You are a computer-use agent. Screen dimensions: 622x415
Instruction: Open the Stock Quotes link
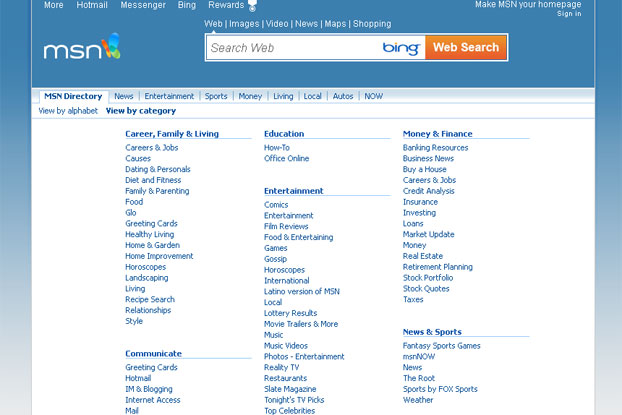tap(426, 289)
